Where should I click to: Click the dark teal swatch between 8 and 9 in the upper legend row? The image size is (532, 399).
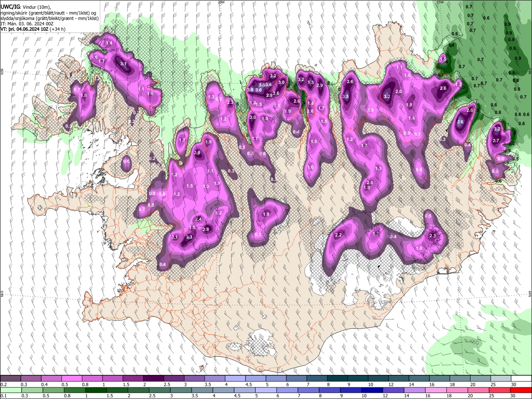337,379
